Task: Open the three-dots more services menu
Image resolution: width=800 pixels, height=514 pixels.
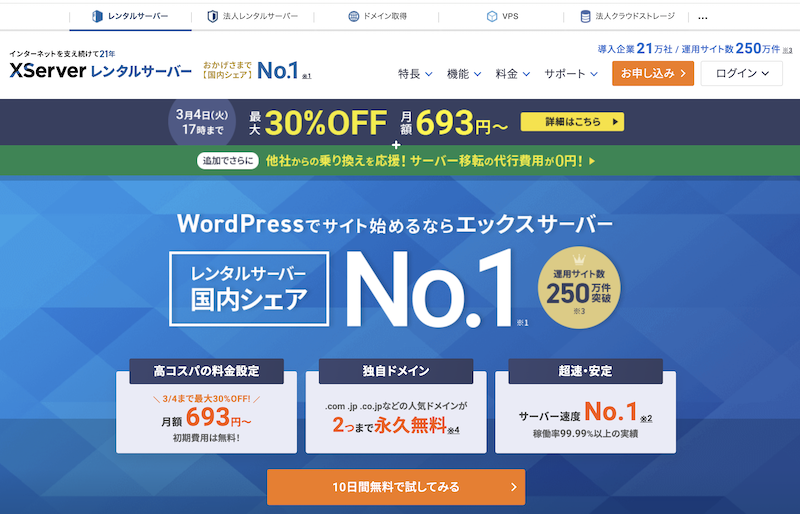Action: pos(703,17)
